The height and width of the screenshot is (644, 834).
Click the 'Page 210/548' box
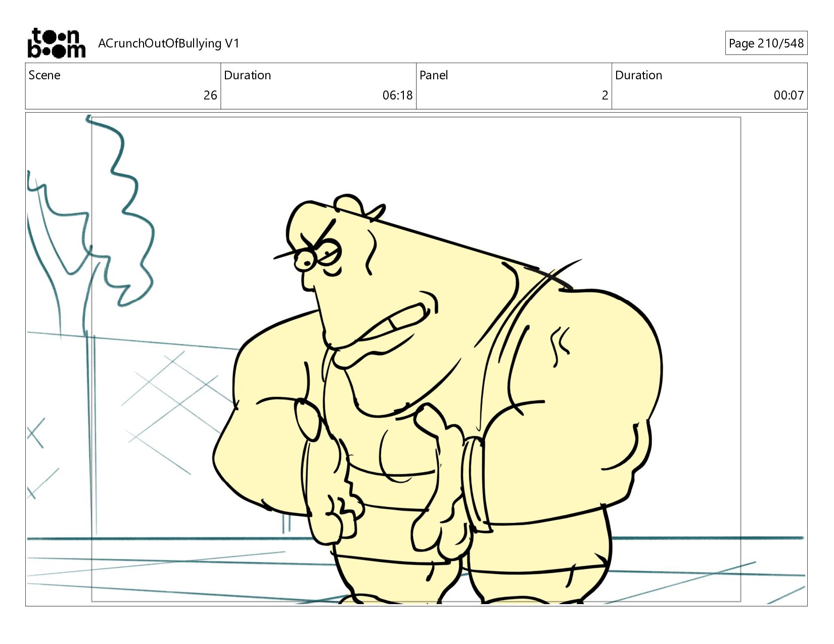coord(766,43)
